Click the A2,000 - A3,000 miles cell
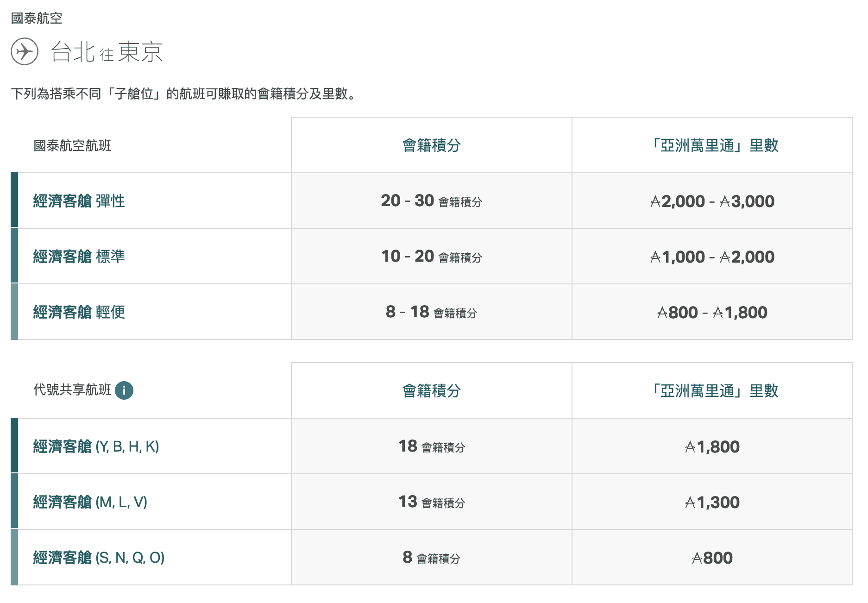 712,201
